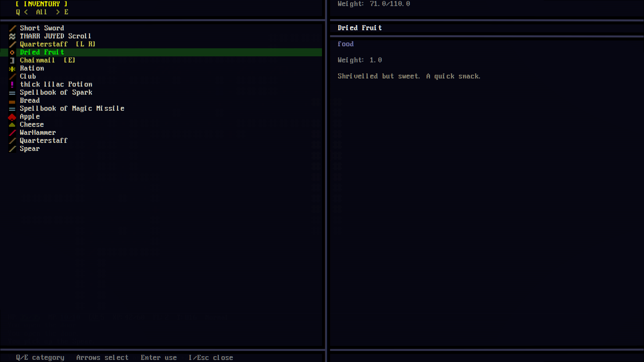Click the carry Weight 71.0/110.0 readout
Screen dimensions: 644x362
tap(374, 4)
